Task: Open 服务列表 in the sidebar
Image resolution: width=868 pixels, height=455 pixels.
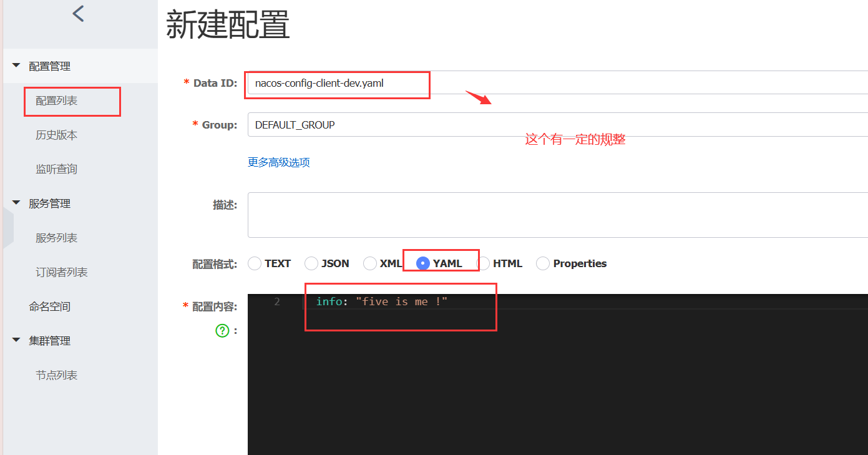Action: [57, 238]
